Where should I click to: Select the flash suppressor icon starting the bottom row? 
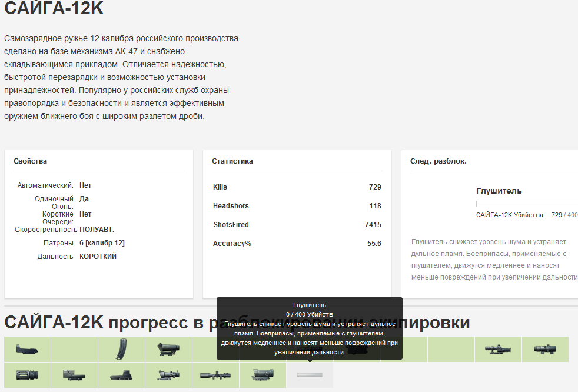[x=27, y=375]
